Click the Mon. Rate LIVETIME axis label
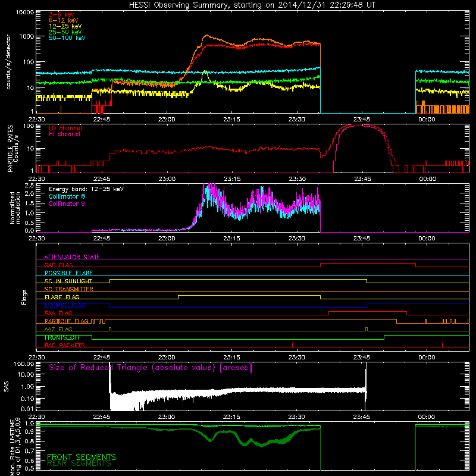 [x=15, y=446]
